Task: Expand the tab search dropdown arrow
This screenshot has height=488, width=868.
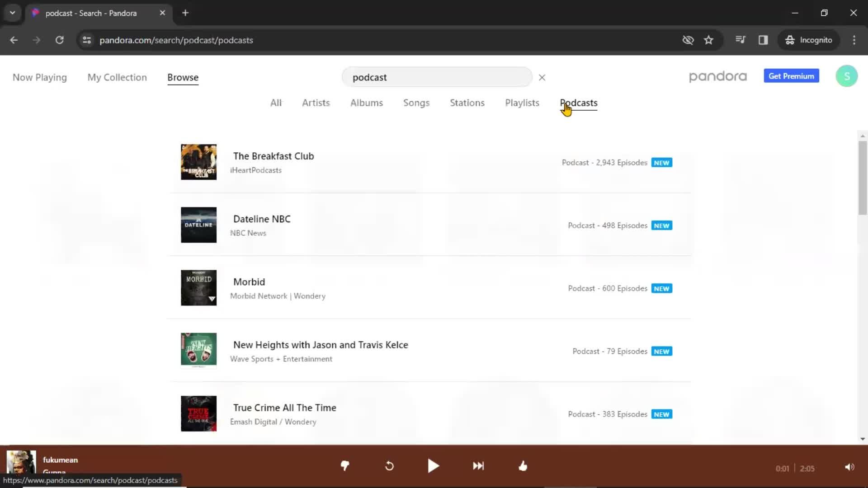Action: click(x=13, y=13)
